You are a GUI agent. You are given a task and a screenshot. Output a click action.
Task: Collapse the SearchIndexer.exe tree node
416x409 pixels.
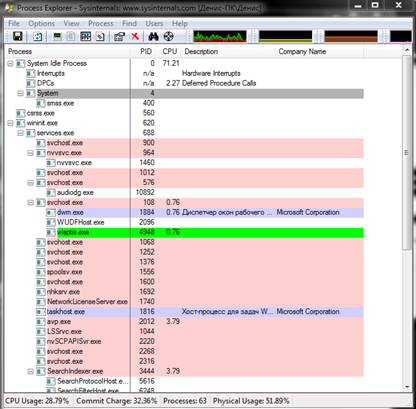click(30, 371)
